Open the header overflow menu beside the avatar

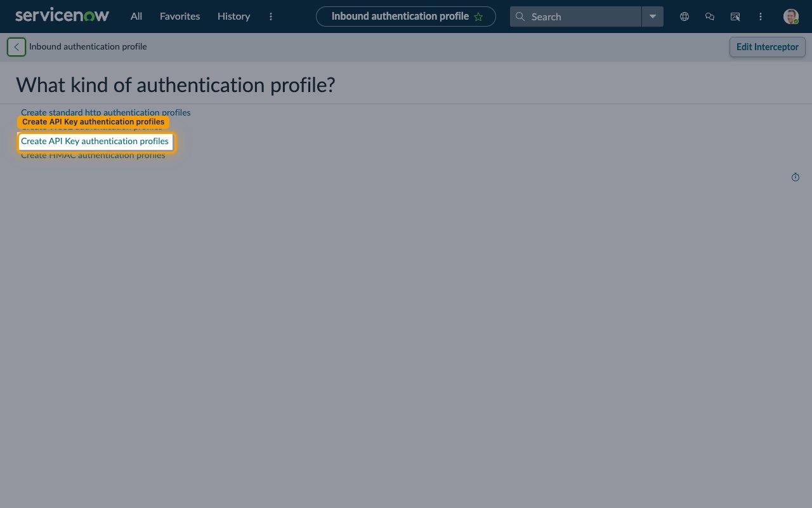coord(761,17)
